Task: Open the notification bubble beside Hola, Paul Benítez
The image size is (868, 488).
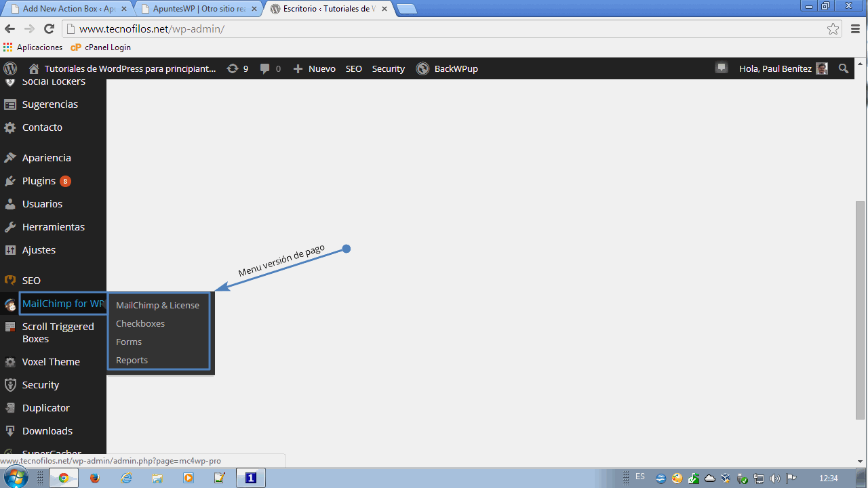Action: pos(722,68)
